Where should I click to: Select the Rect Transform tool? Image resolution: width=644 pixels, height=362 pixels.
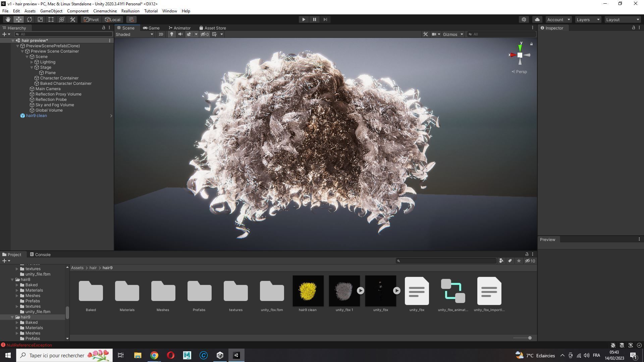(51, 19)
